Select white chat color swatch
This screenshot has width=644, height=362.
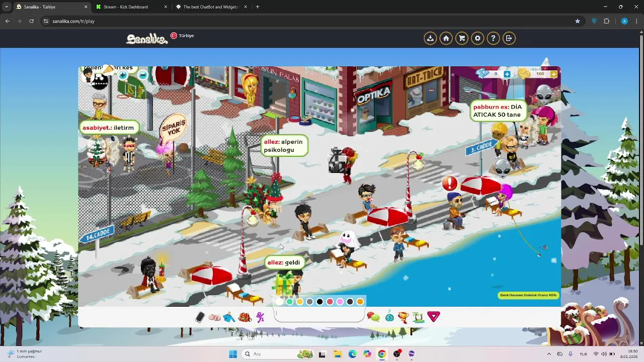click(280, 302)
